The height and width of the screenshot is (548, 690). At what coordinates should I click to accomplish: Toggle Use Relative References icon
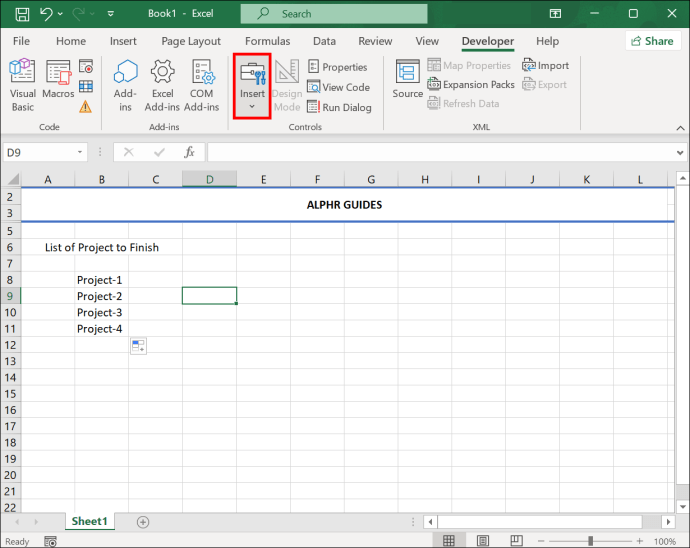pos(86,86)
